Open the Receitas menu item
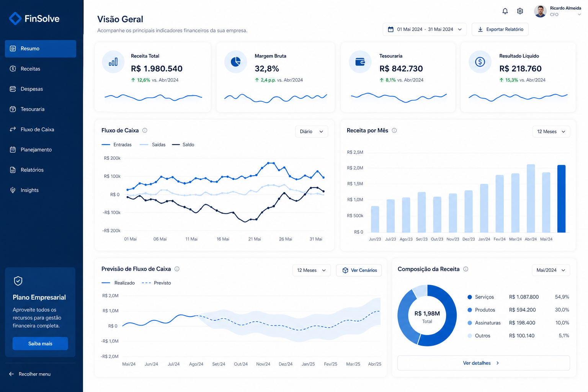This screenshot has width=588, height=392. pyautogui.click(x=41, y=69)
